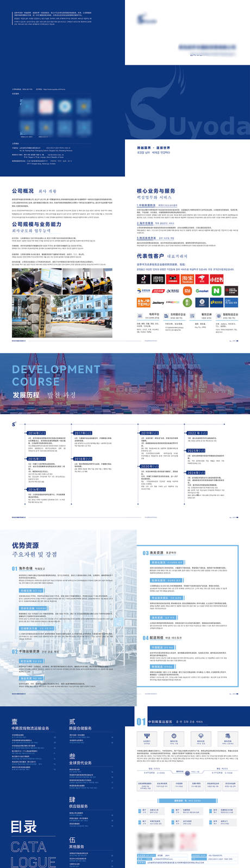Image resolution: width=250 pixels, height=868 pixels.
Task: Click the green Naver N logo
Action: 216,291
